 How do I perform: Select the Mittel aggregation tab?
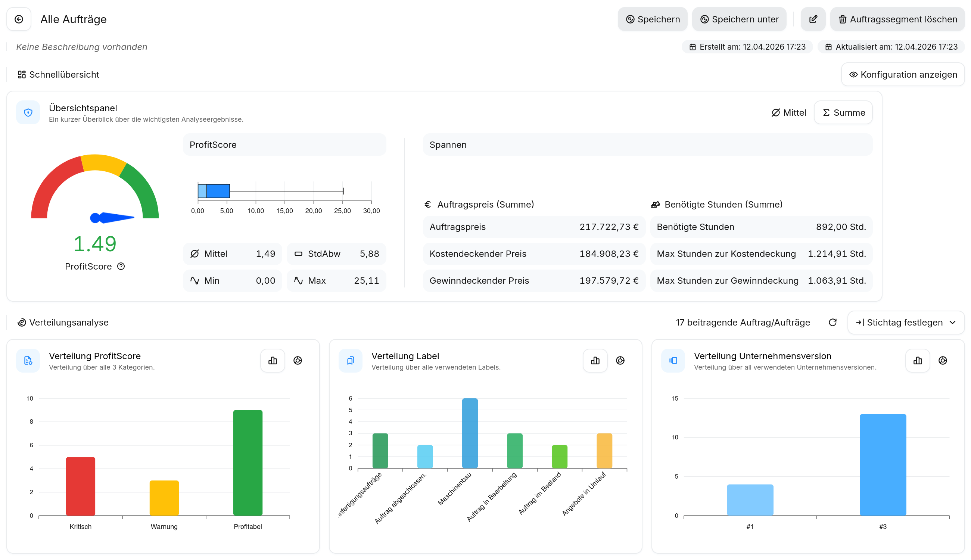(788, 112)
